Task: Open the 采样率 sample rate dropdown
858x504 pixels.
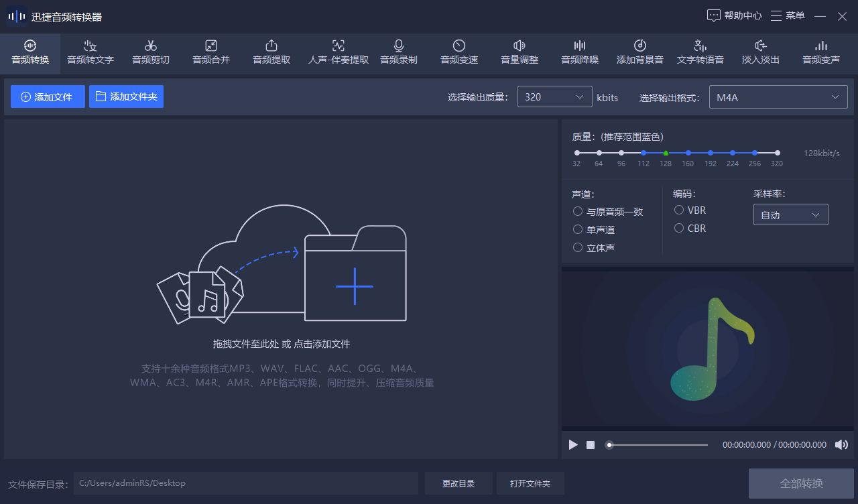Action: click(790, 214)
